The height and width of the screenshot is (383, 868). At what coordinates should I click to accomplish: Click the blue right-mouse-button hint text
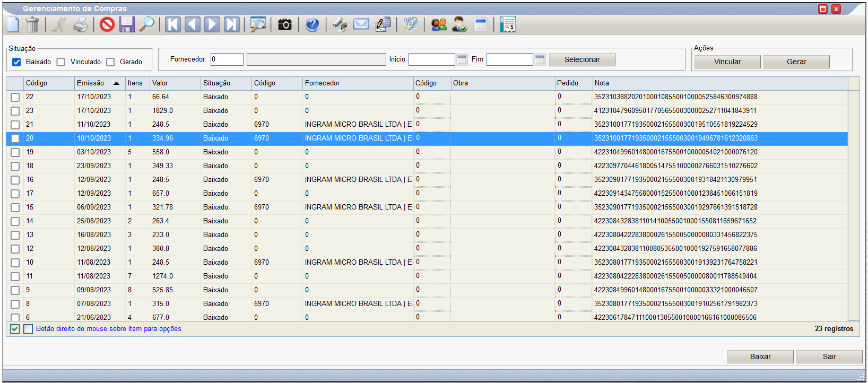[x=109, y=329]
